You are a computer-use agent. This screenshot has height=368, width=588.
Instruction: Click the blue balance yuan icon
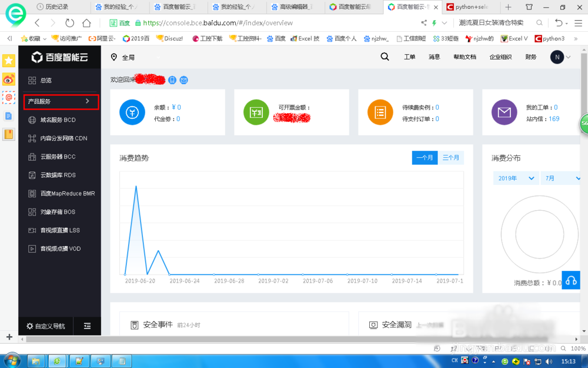132,112
